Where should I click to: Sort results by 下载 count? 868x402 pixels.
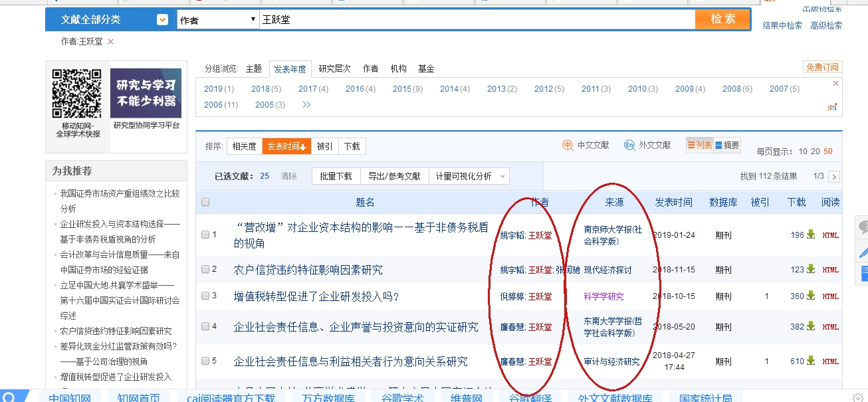352,146
